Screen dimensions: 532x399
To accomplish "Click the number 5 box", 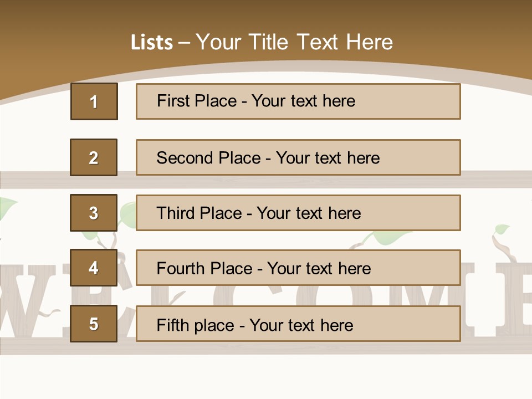I will (94, 324).
